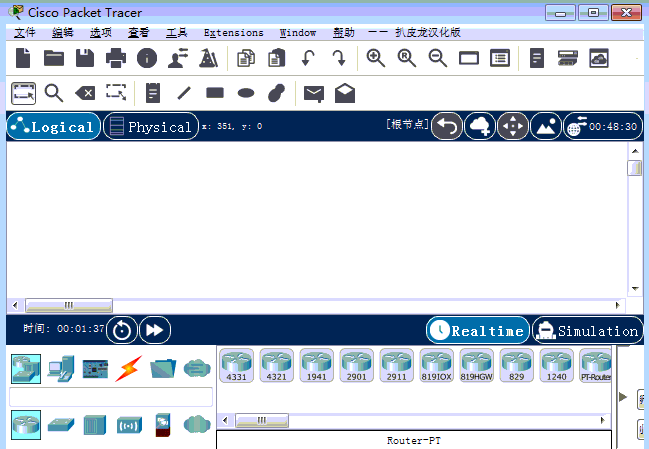
Task: Set the tiled background image
Action: point(546,126)
